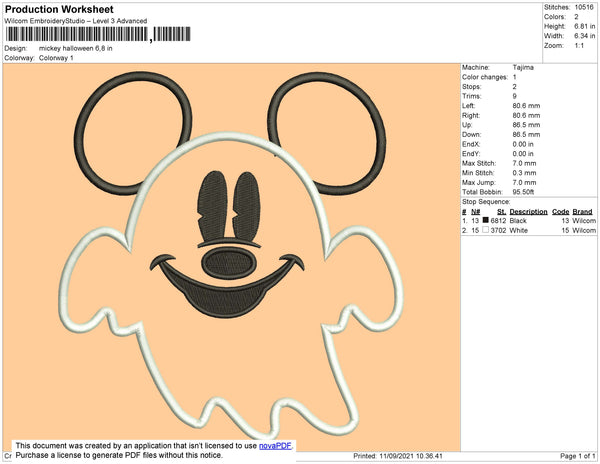Select the Width value 6.34 in
This screenshot has width=600, height=464.
585,36
